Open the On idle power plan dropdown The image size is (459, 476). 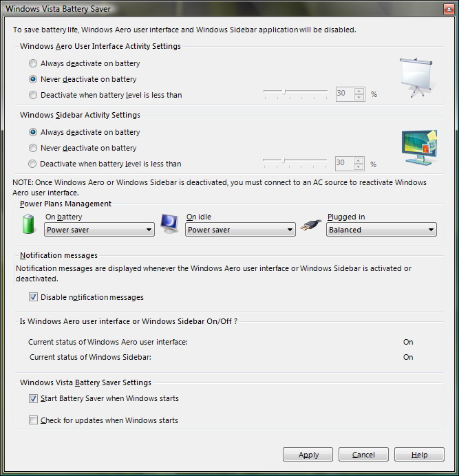(x=240, y=230)
